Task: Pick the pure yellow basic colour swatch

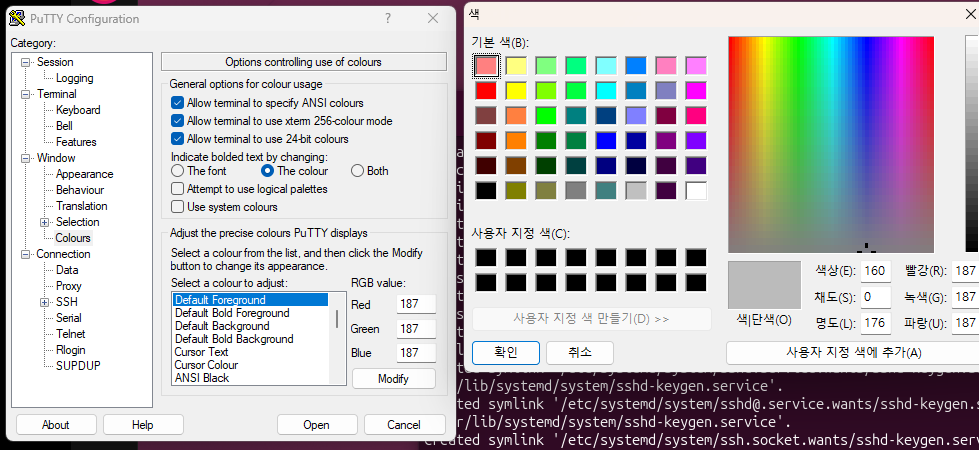Action: click(x=516, y=91)
